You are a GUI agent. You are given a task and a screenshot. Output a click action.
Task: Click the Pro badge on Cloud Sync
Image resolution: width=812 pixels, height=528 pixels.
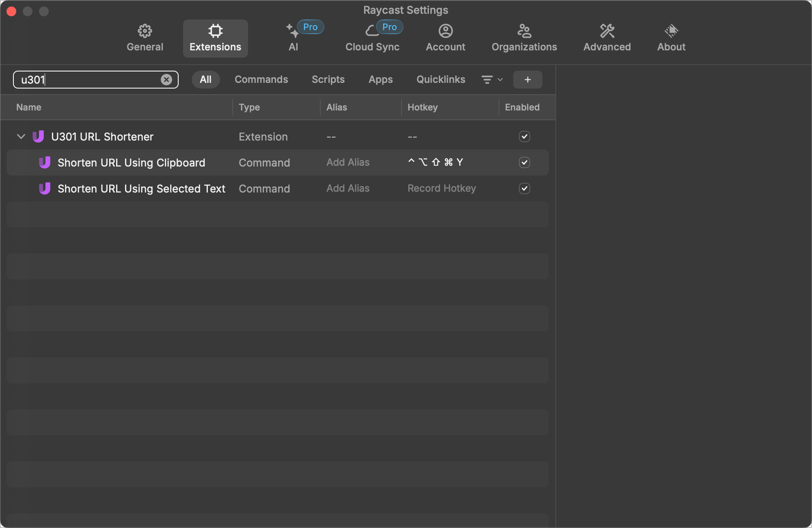389,27
